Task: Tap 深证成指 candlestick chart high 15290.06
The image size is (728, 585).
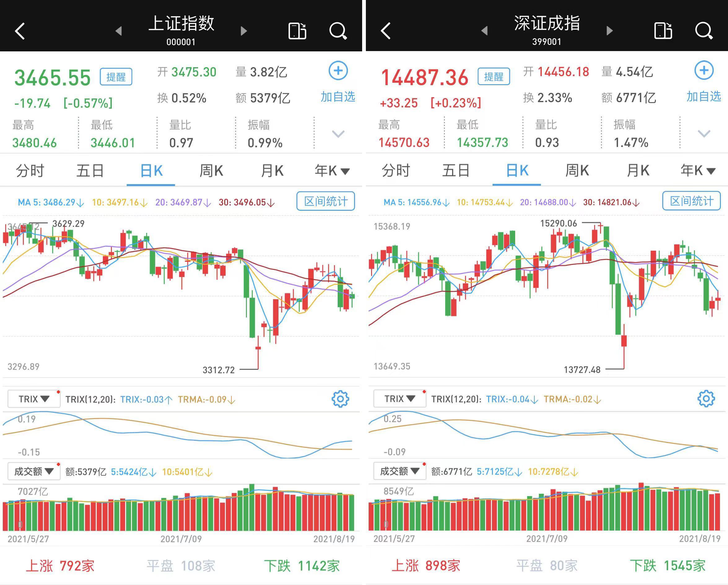Action: (559, 223)
